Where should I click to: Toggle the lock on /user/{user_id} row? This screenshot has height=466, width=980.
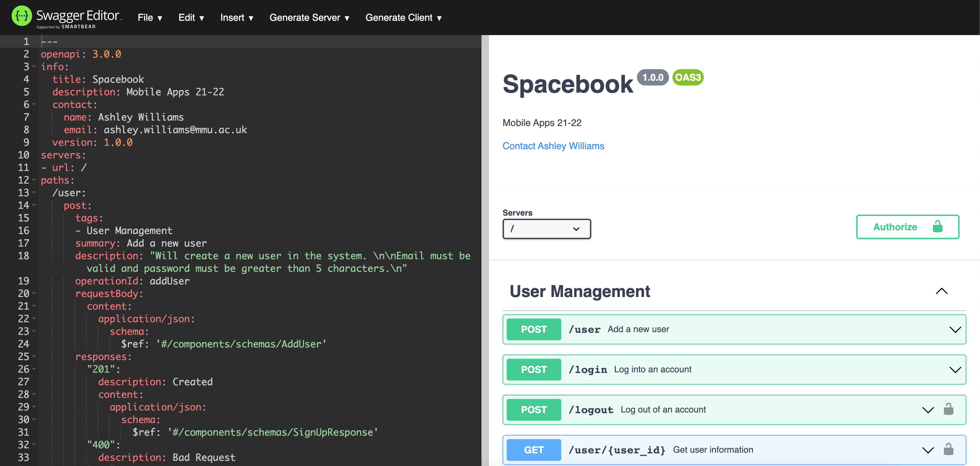pyautogui.click(x=948, y=450)
